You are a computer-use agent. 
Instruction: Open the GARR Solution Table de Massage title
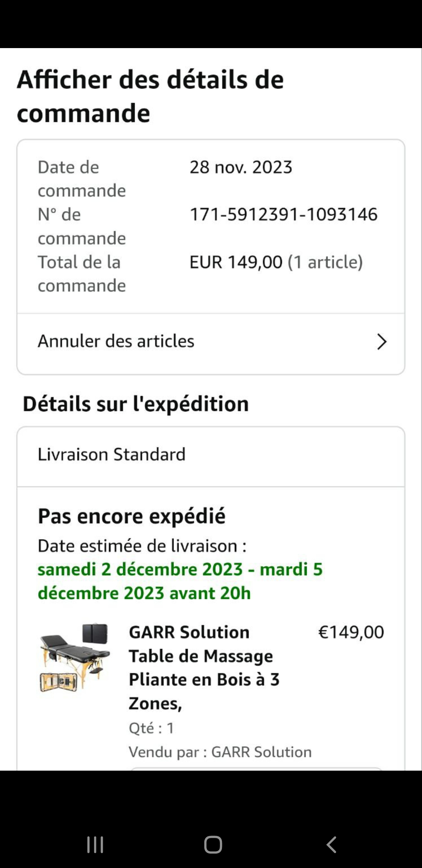pos(204,667)
